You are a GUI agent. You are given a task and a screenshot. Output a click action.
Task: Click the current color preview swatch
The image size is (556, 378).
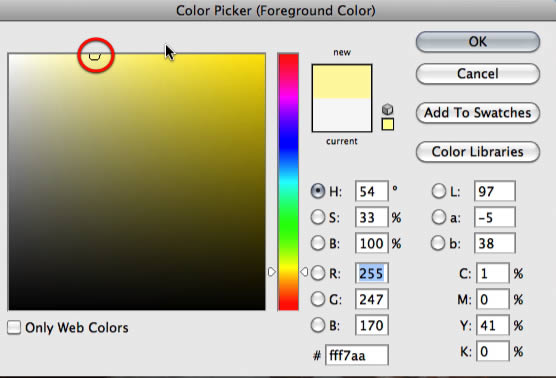pos(342,115)
